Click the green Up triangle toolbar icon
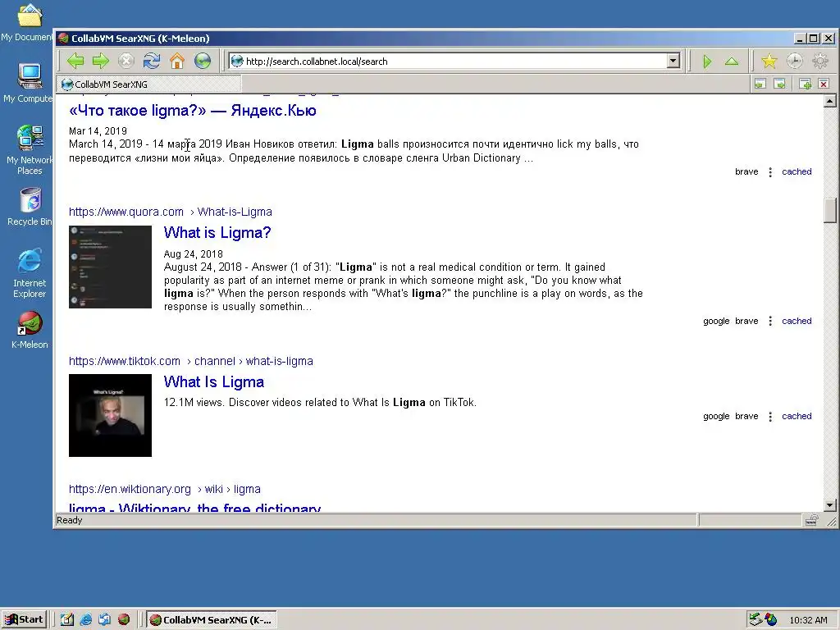Viewport: 840px width, 630px height. (732, 62)
